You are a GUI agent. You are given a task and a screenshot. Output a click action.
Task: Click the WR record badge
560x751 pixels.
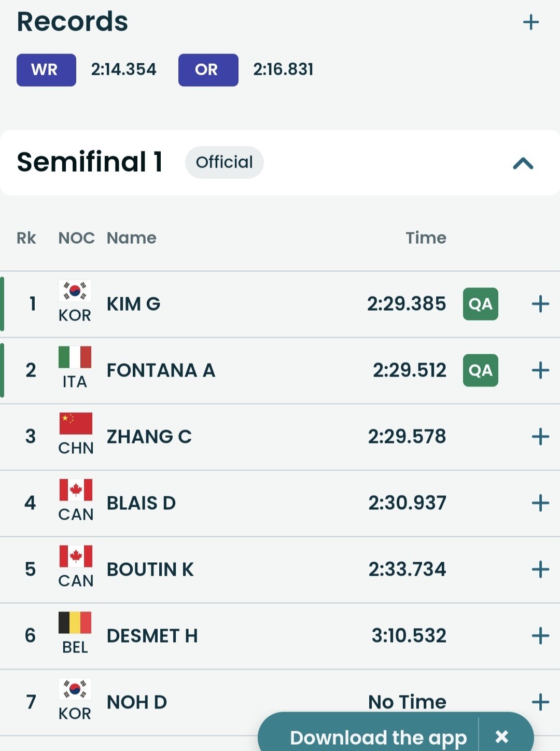[x=46, y=70]
